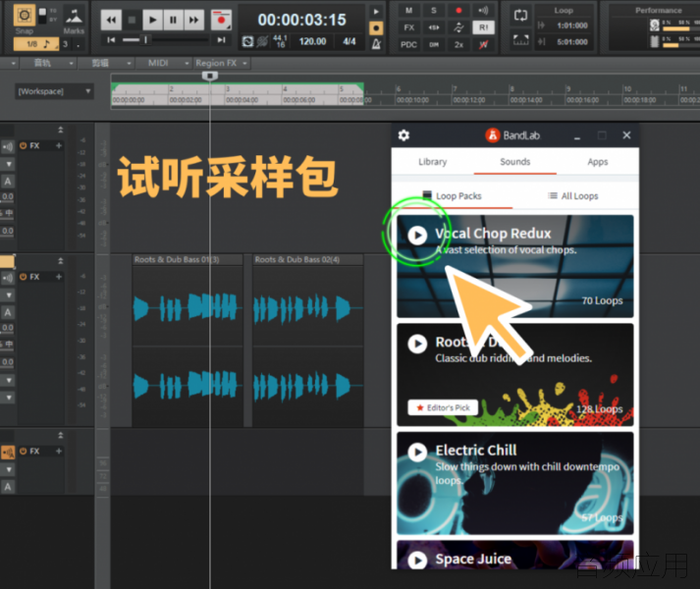
Task: Jump to project start with Go to Start
Action: pyautogui.click(x=111, y=40)
